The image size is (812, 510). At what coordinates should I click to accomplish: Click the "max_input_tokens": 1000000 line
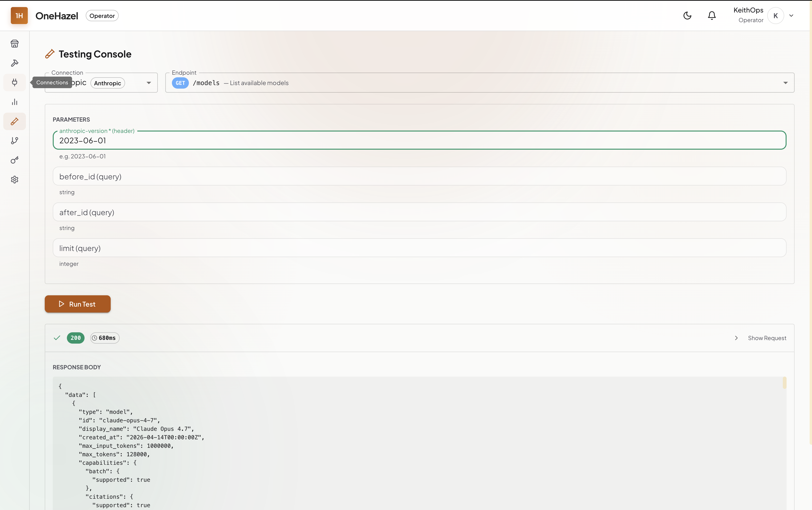click(126, 446)
